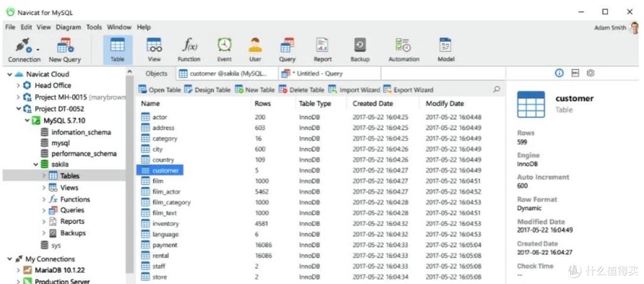This screenshot has width=644, height=284.
Task: Select the country table row
Action: [320, 160]
